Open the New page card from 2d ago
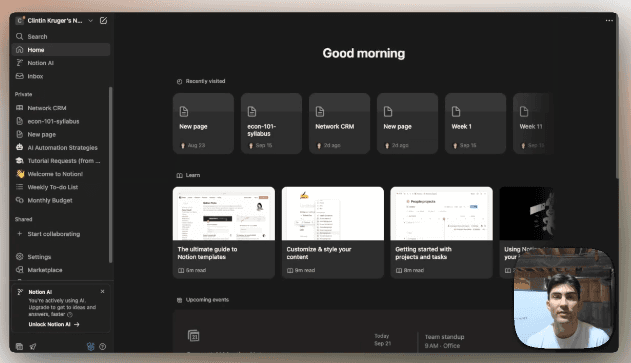Viewport: 631px width, 363px height. (407, 124)
